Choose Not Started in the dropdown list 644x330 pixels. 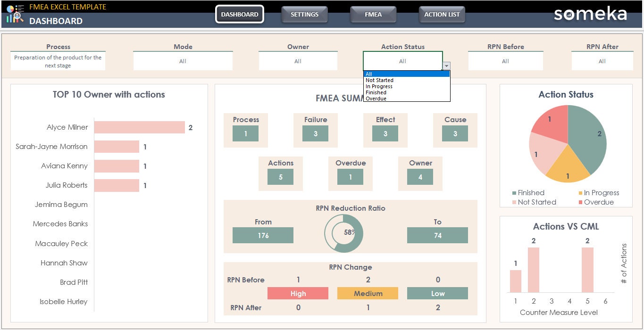tap(379, 80)
